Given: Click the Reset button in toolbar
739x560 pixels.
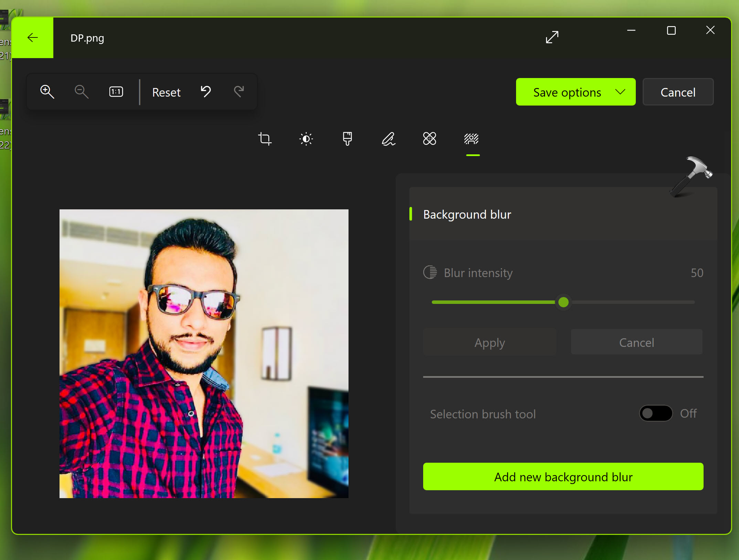Looking at the screenshot, I should pyautogui.click(x=166, y=92).
